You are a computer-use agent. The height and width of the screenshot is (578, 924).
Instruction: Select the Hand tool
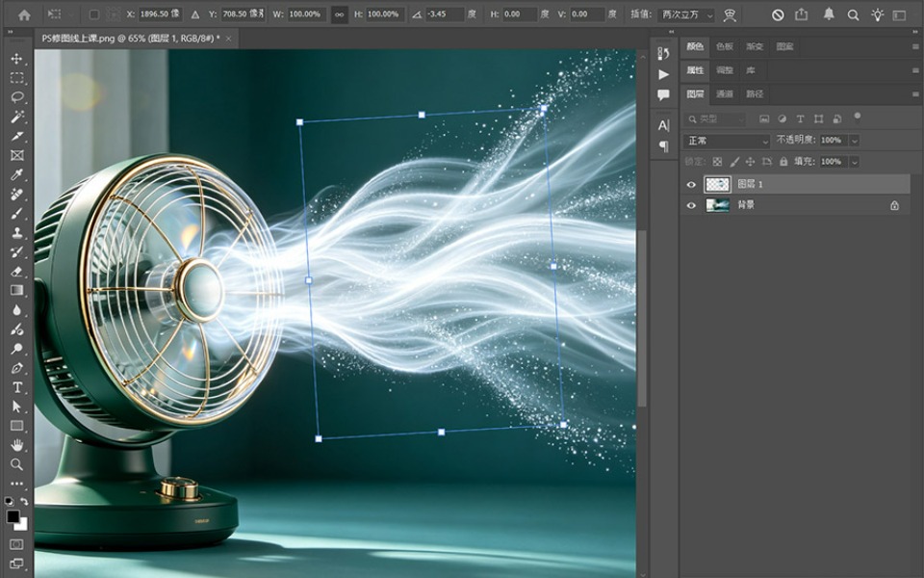[x=16, y=445]
